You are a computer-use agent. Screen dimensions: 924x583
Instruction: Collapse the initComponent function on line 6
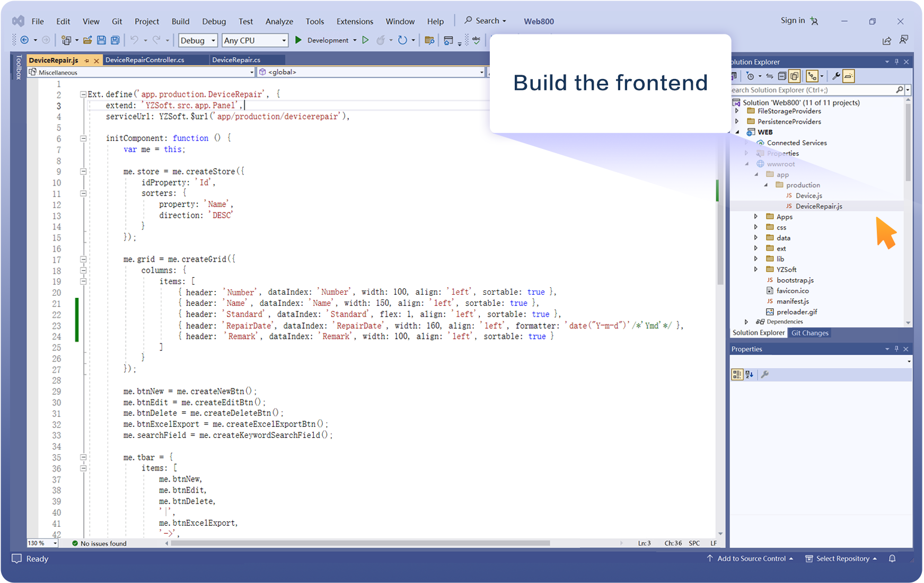point(83,138)
